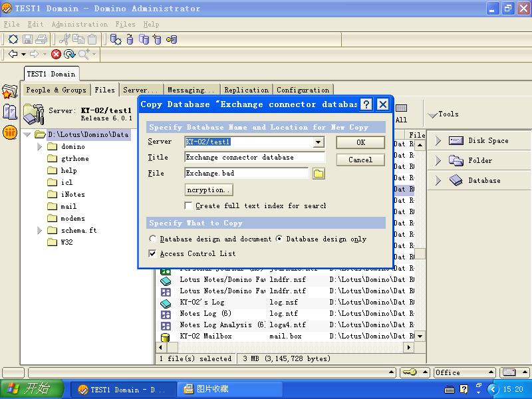Click the red Stop icon
Screen dimensions: 532x399
click(x=56, y=54)
